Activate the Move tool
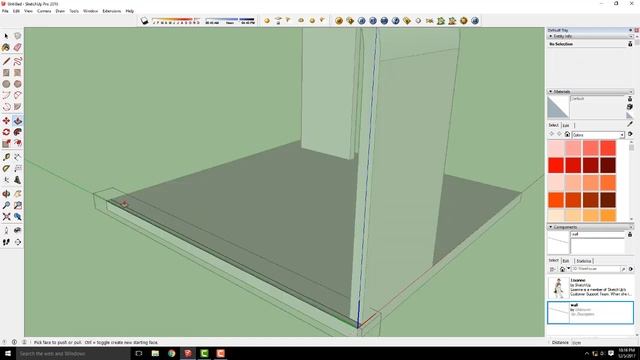640x360 pixels. pos(6,121)
